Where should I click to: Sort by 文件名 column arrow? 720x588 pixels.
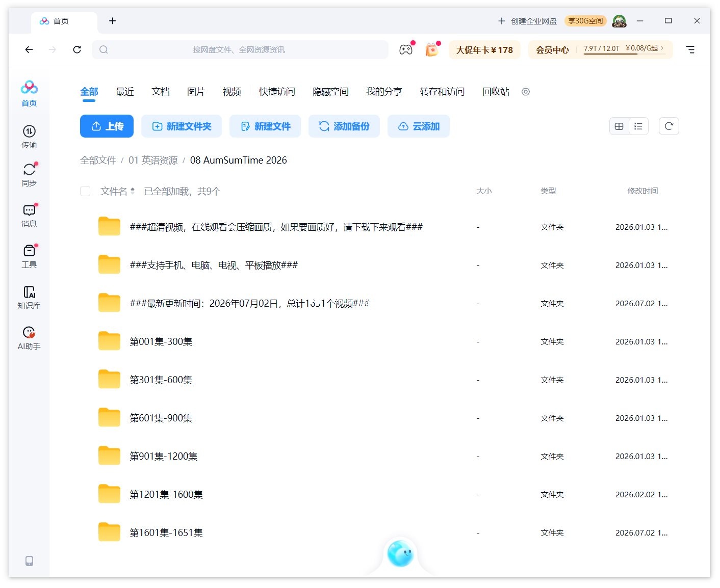coord(133,191)
